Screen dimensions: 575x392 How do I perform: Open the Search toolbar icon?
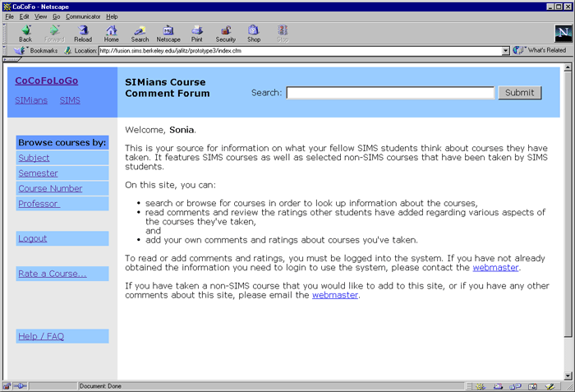click(x=140, y=34)
